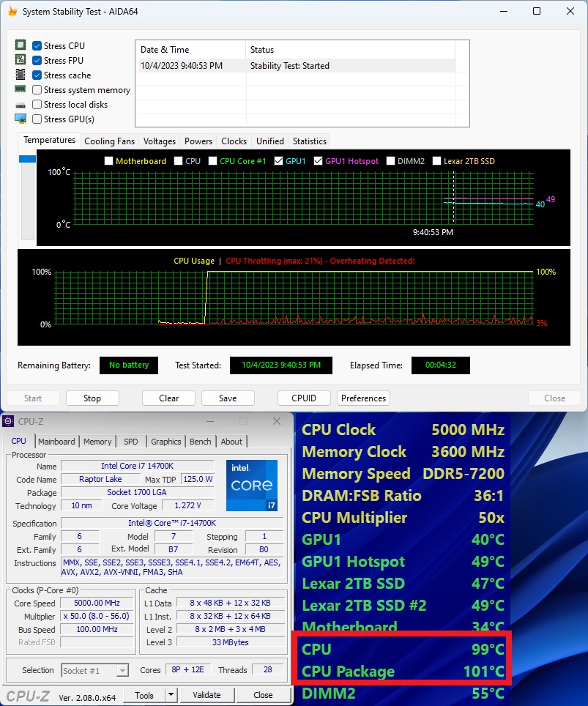
Task: Click the cache chip icon beside Stress cache
Action: [x=21, y=74]
